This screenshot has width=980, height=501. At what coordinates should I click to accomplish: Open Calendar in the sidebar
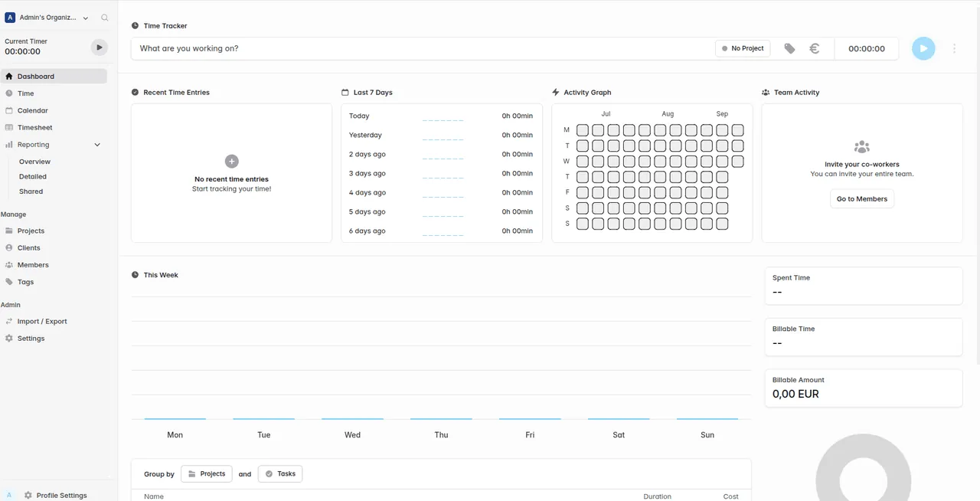coord(54,110)
